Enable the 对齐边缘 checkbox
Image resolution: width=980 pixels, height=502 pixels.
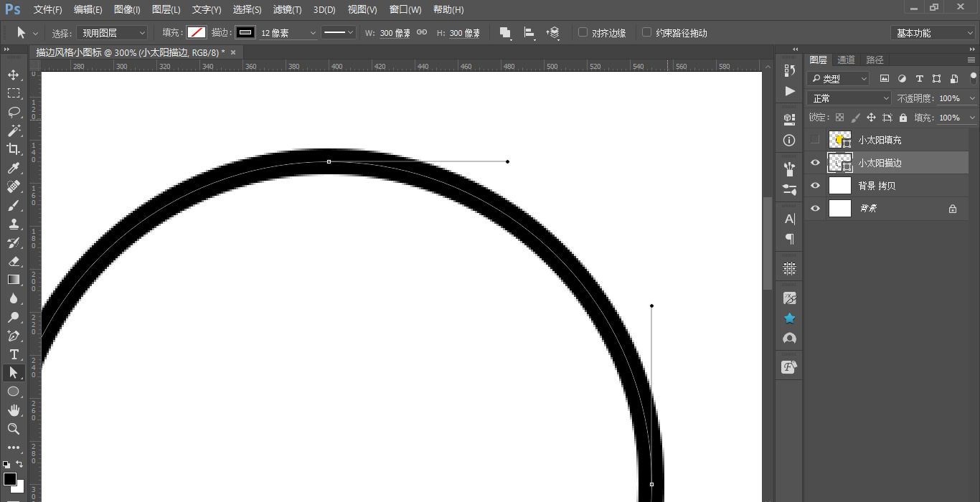click(583, 32)
